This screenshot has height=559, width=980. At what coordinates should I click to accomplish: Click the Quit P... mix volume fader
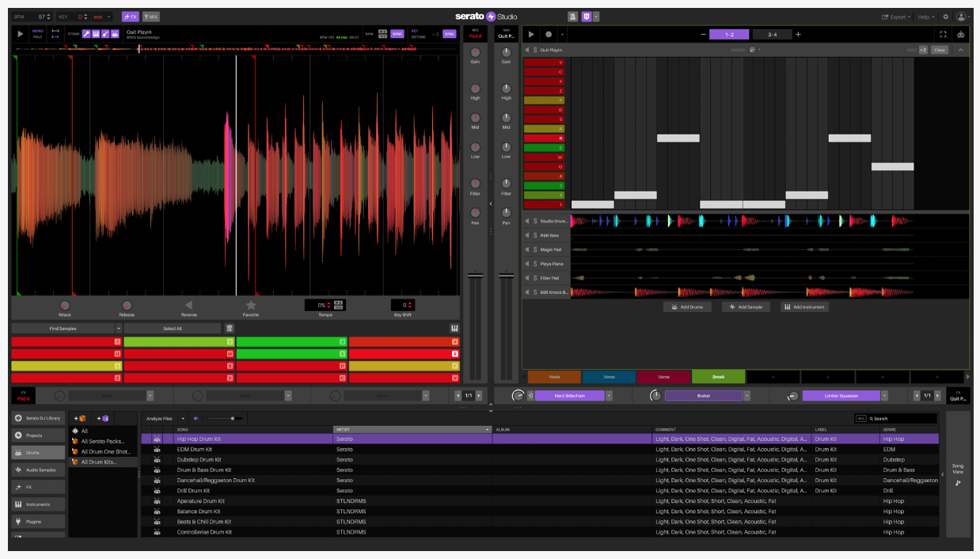click(x=505, y=276)
